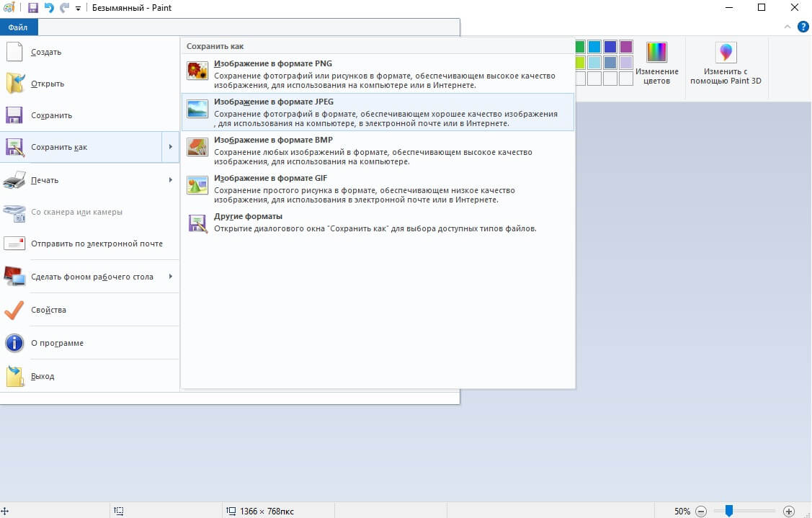
Task: Open the Paint 3D editing icon
Action: [x=726, y=54]
